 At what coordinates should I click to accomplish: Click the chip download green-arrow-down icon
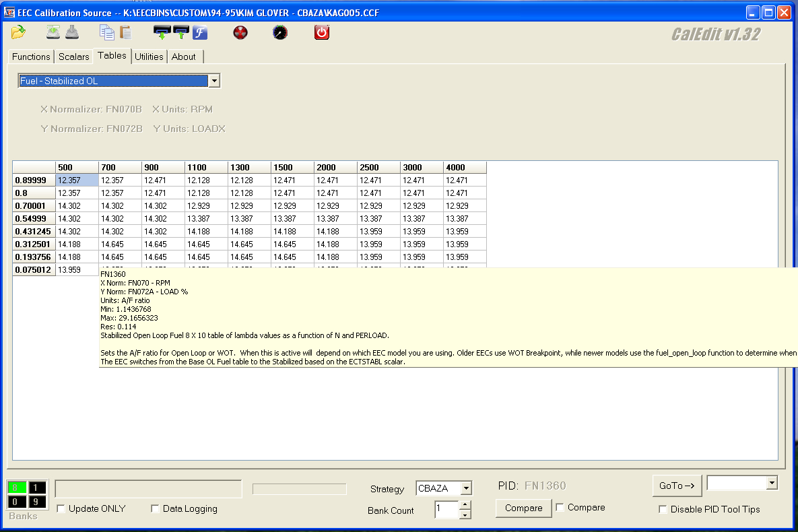click(161, 32)
